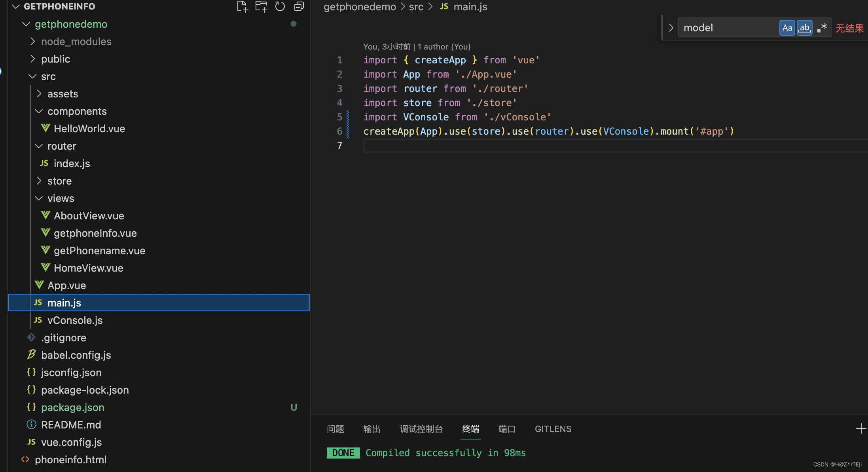Click the braces icon beside package.json

(x=31, y=407)
